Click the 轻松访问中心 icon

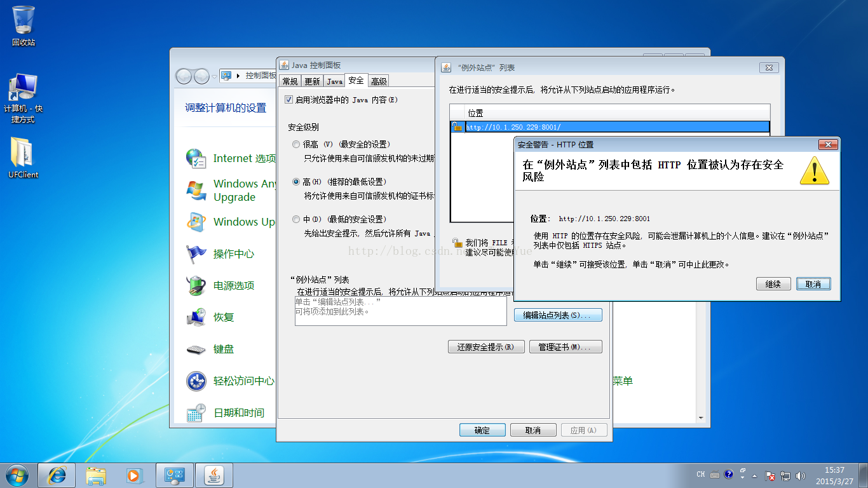[x=196, y=381]
